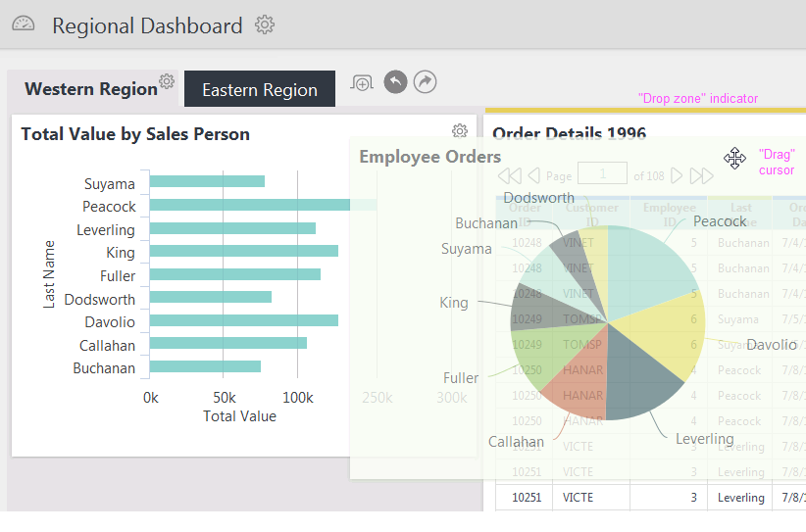Click the undo arrow button

(x=395, y=81)
